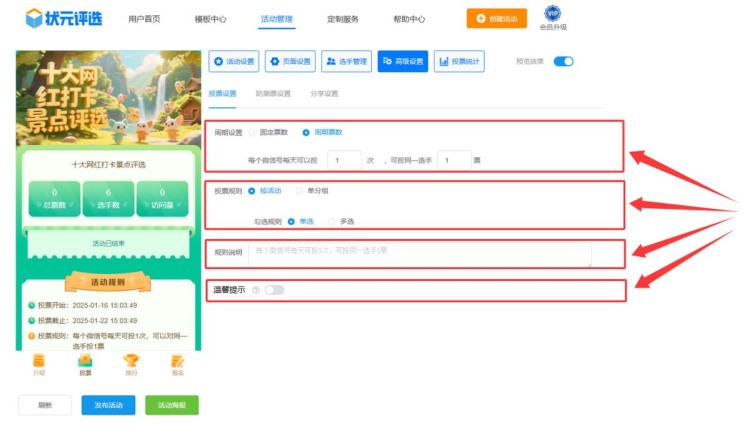Select the 报名 sign-up icon
Image resolution: width=750 pixels, height=426 pixels.
pyautogui.click(x=177, y=362)
